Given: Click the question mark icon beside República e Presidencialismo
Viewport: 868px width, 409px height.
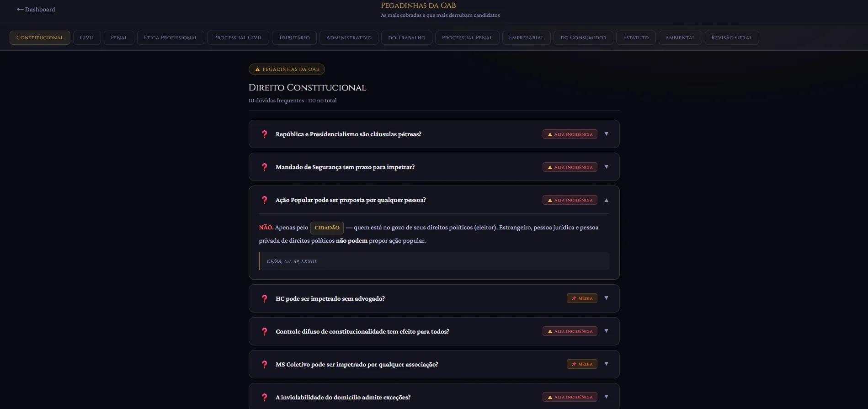Looking at the screenshot, I should pos(264,134).
